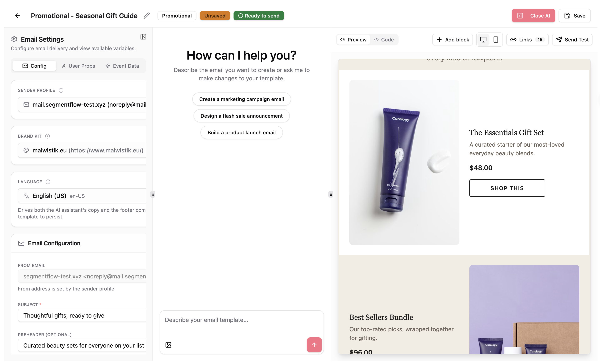Collapse the Email Settings sidebar panel
Image resolution: width=600 pixels, height=364 pixels.
[143, 37]
